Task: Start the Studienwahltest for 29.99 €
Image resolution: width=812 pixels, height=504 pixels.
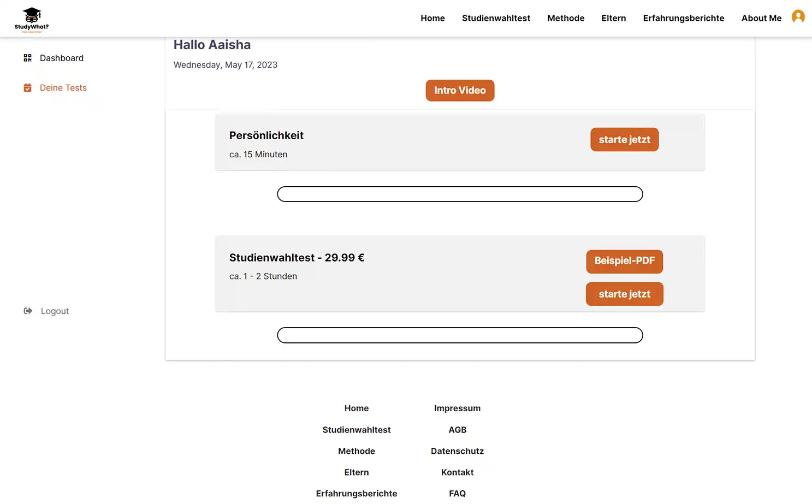Action: 624,294
